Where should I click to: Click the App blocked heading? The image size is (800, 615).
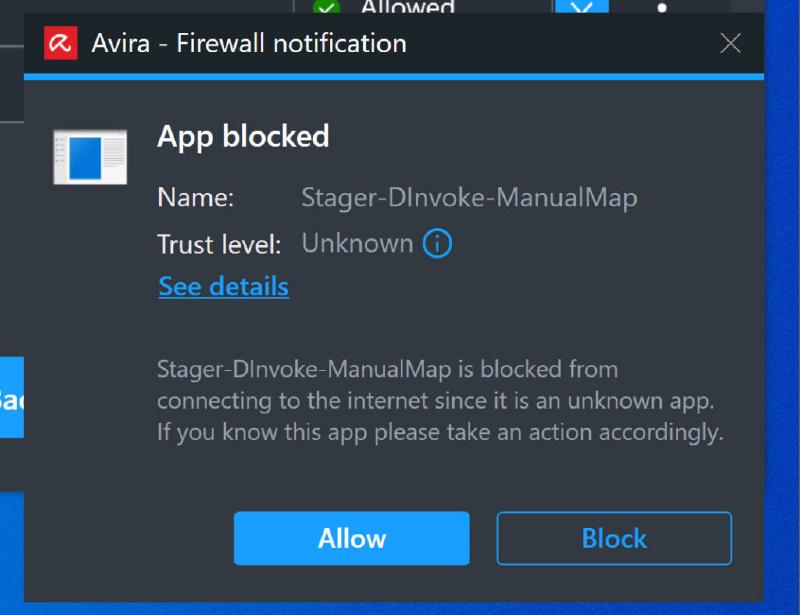click(243, 137)
